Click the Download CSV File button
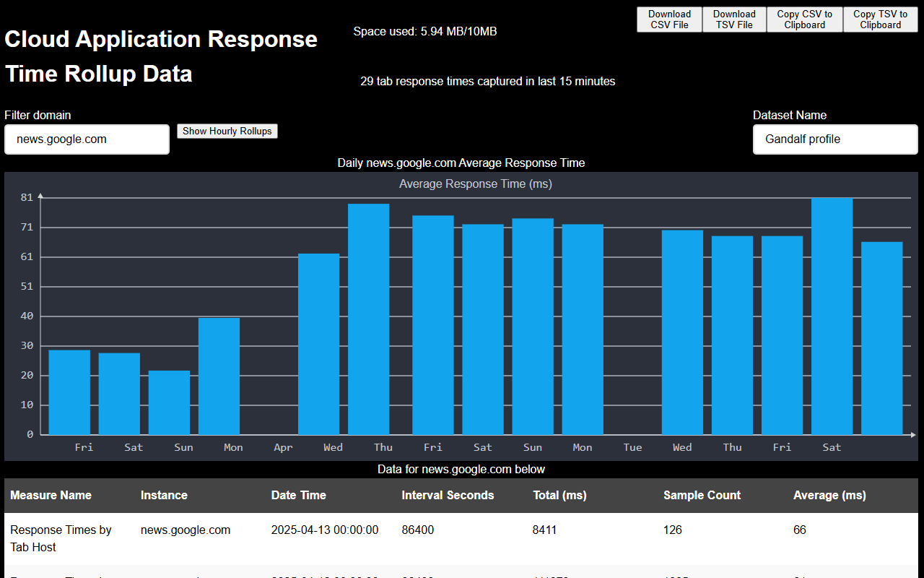This screenshot has height=578, width=924. (669, 20)
